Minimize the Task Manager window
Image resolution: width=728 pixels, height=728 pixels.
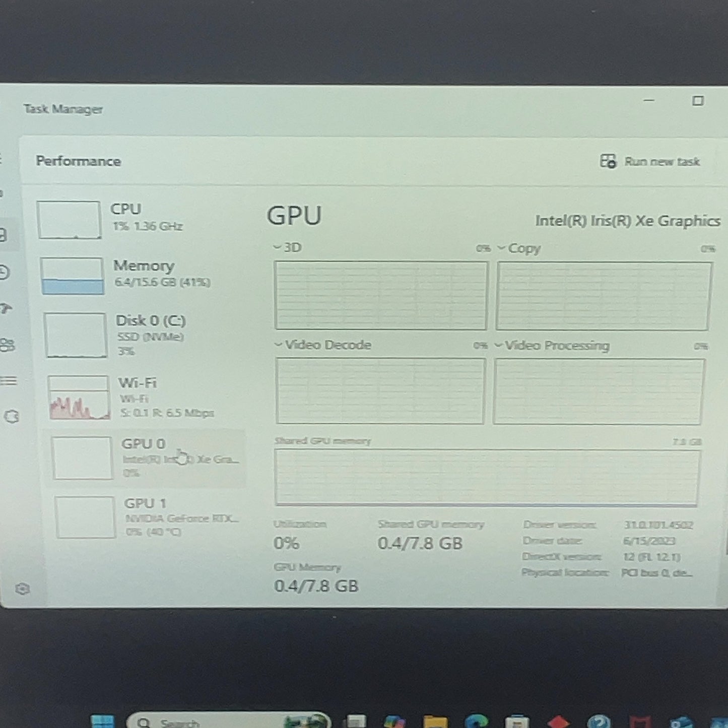(x=649, y=100)
